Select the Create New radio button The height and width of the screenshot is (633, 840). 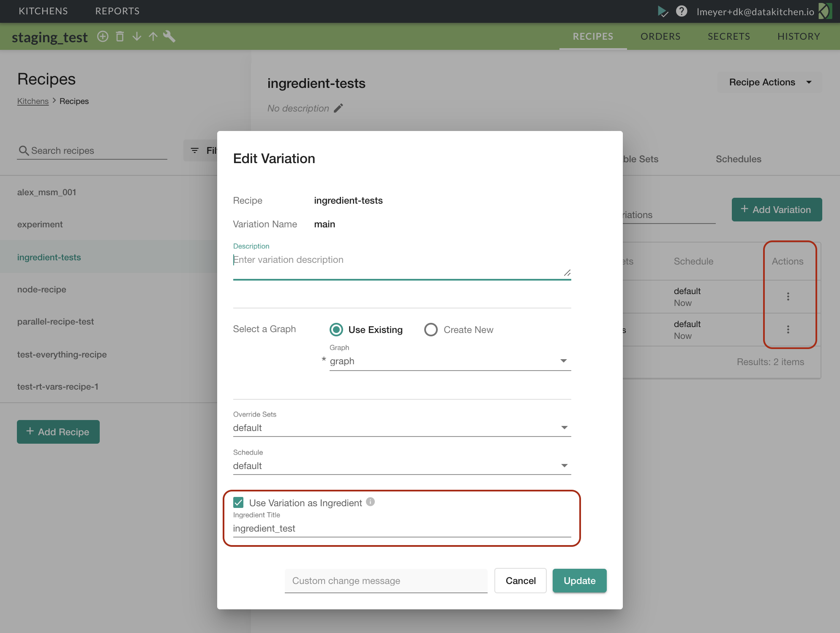[x=431, y=330]
